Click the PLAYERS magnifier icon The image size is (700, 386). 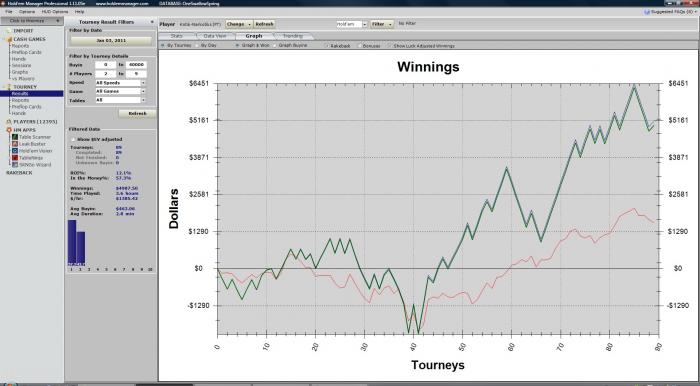pos(9,121)
